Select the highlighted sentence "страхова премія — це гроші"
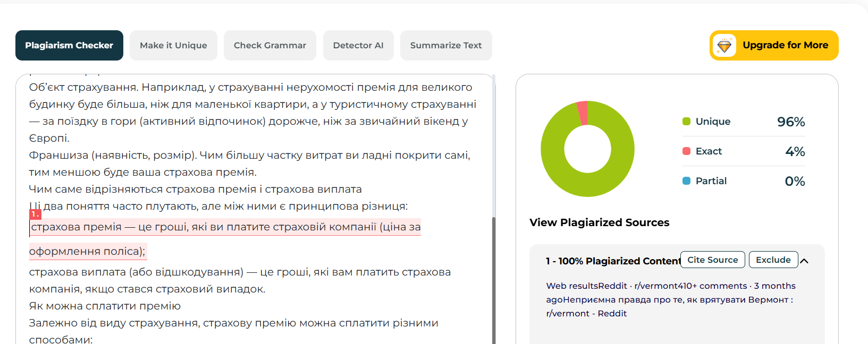 point(225,227)
